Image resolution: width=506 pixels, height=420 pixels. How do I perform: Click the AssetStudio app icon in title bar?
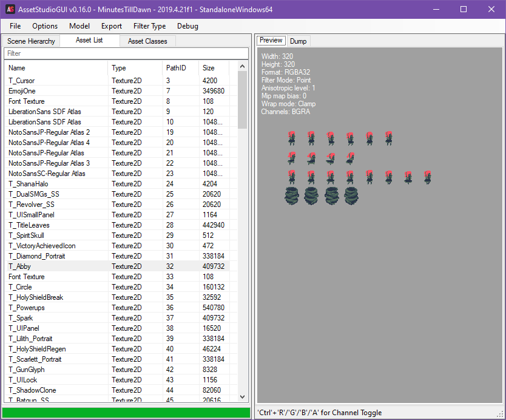point(10,9)
